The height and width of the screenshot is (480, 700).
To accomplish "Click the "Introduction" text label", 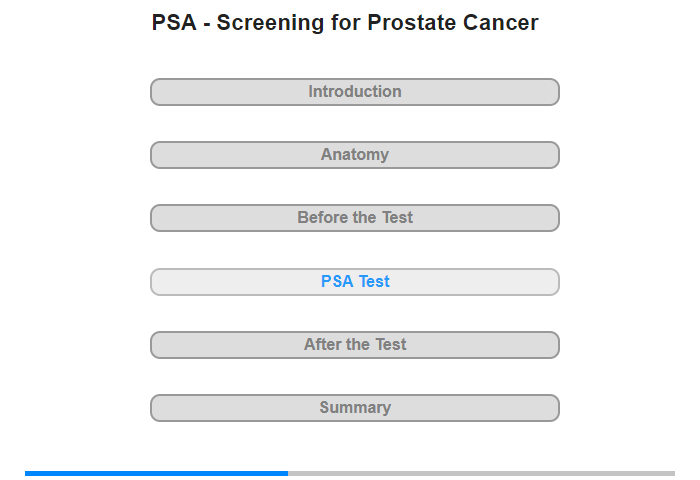I will [x=355, y=92].
